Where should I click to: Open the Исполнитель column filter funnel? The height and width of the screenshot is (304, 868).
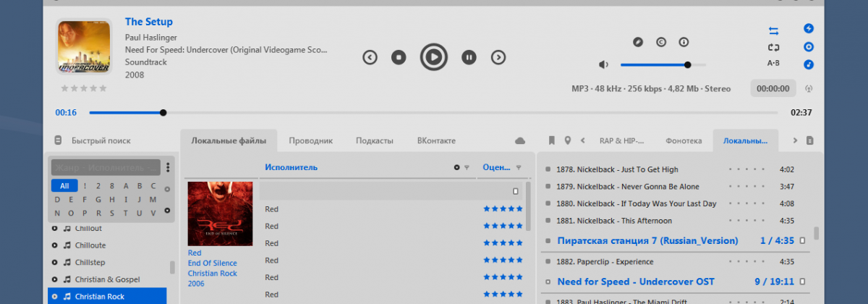click(467, 167)
